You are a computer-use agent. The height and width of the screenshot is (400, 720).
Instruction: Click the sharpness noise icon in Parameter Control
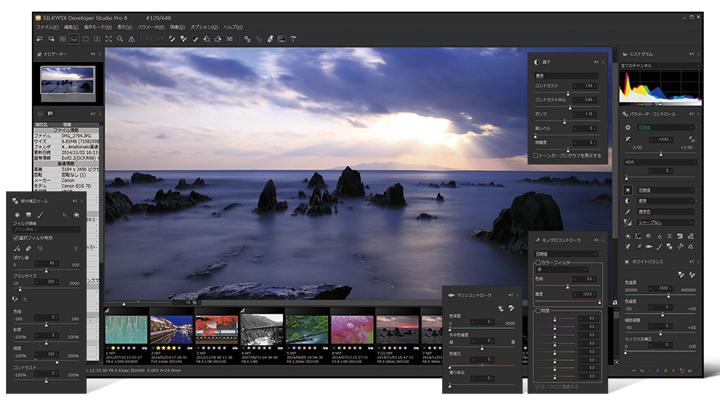pyautogui.click(x=628, y=222)
